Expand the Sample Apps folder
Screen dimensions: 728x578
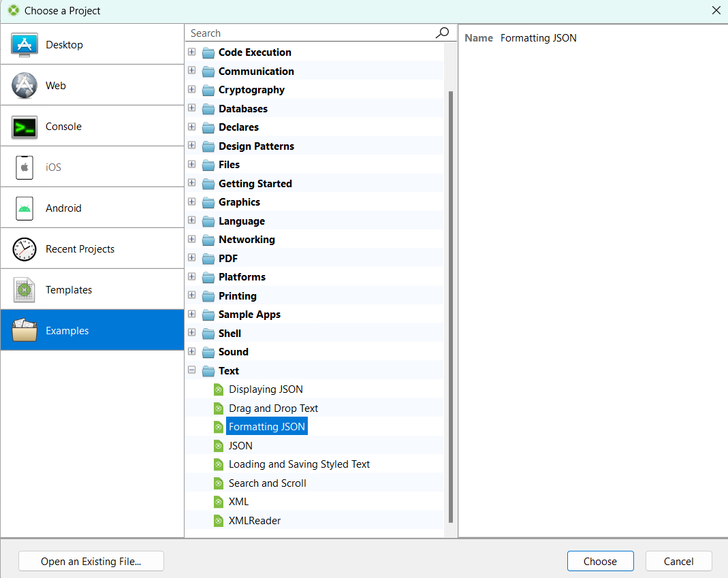192,314
